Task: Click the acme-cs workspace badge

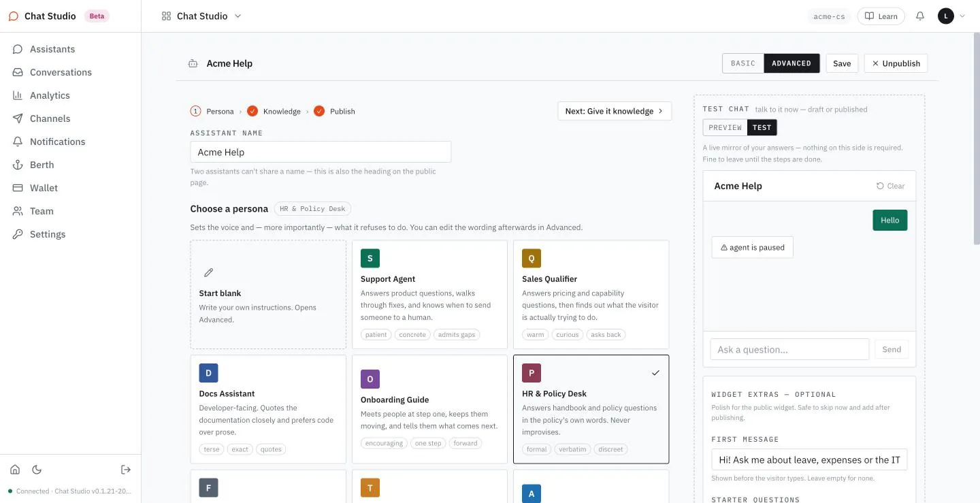Action: tap(829, 16)
